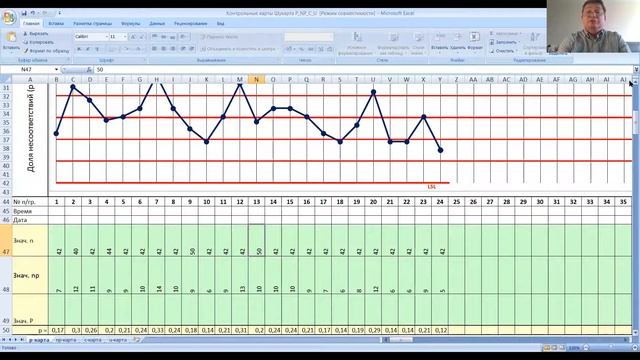Open the number format combo box

309,37
